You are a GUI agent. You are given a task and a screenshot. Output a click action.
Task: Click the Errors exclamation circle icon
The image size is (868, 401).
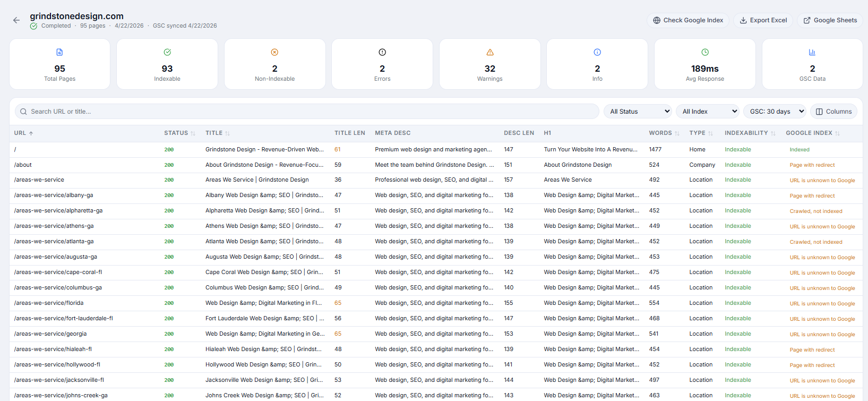click(382, 52)
